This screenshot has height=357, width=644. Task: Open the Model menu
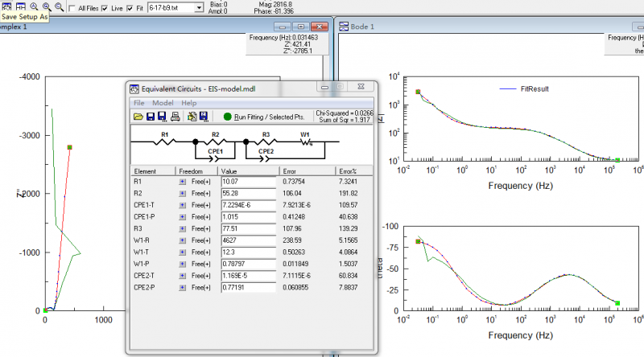point(163,103)
